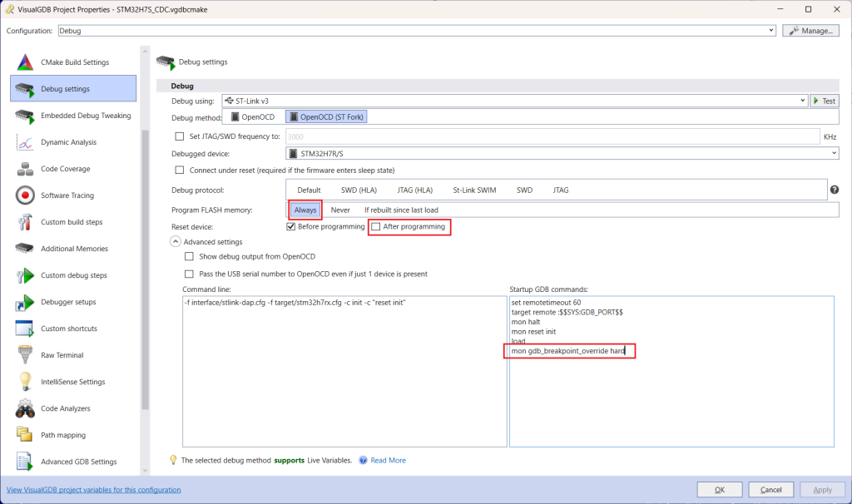The image size is (852, 504).
Task: Check After programming reset option
Action: click(375, 226)
